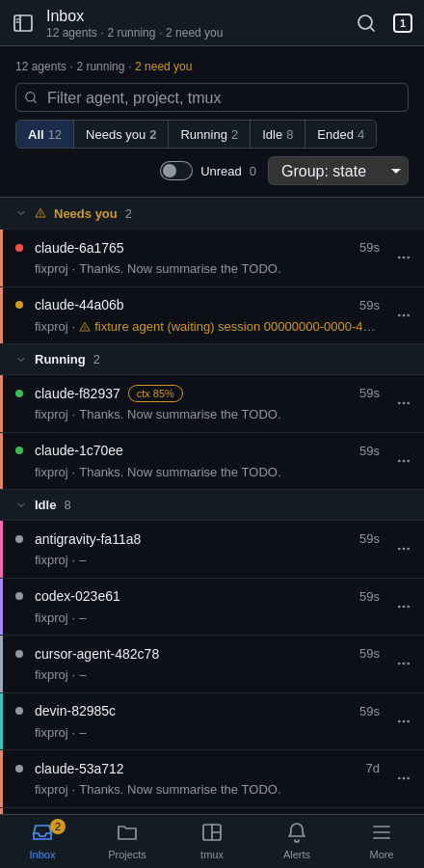This screenshot has width=424, height=868.
Task: Open the tmux panel icon
Action: click(212, 832)
